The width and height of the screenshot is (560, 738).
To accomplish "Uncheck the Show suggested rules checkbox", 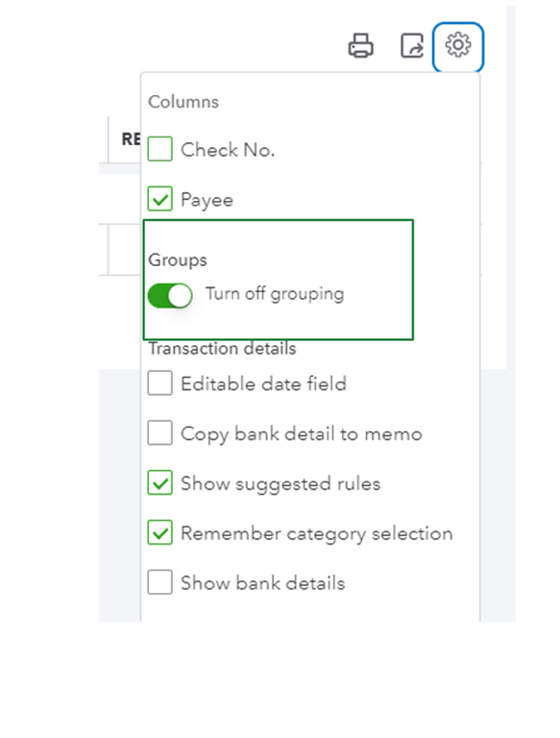I will click(x=160, y=482).
